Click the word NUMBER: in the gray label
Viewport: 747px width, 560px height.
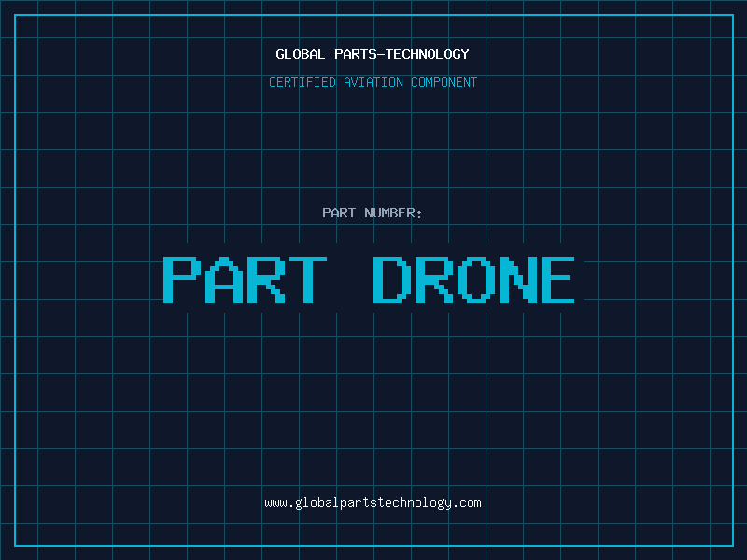[x=393, y=213]
